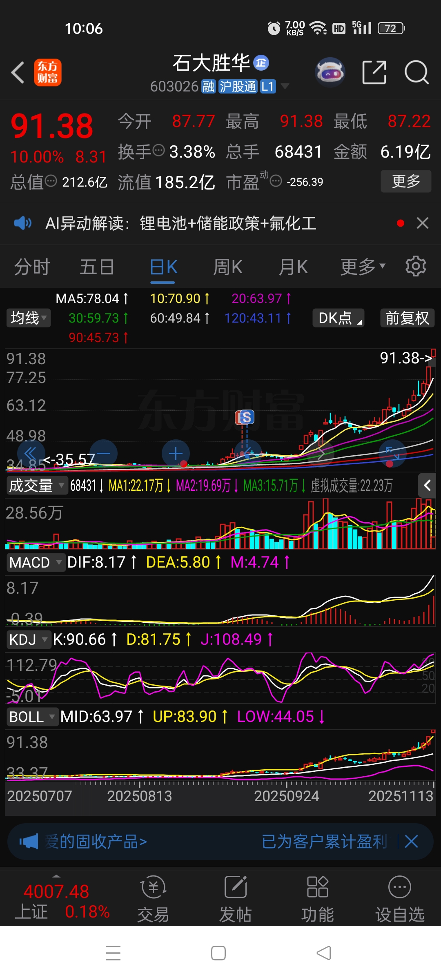
Task: Tap the AI异动解读 headline text
Action: (181, 223)
